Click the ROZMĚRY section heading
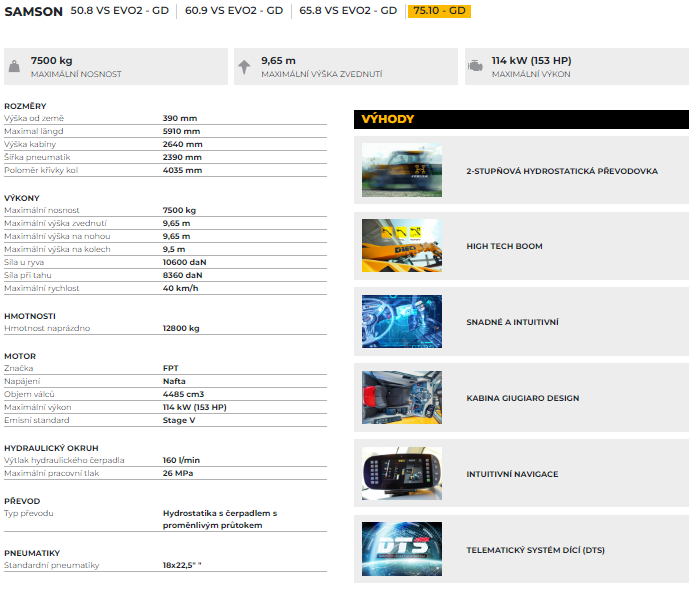The width and height of the screenshot is (693, 597). coord(25,106)
